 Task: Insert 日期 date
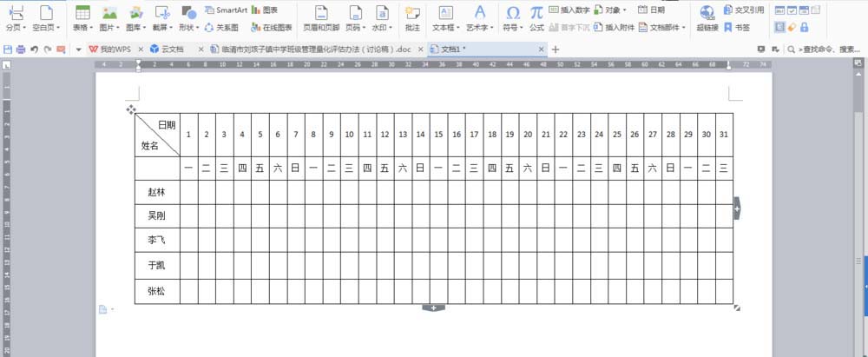coord(652,10)
